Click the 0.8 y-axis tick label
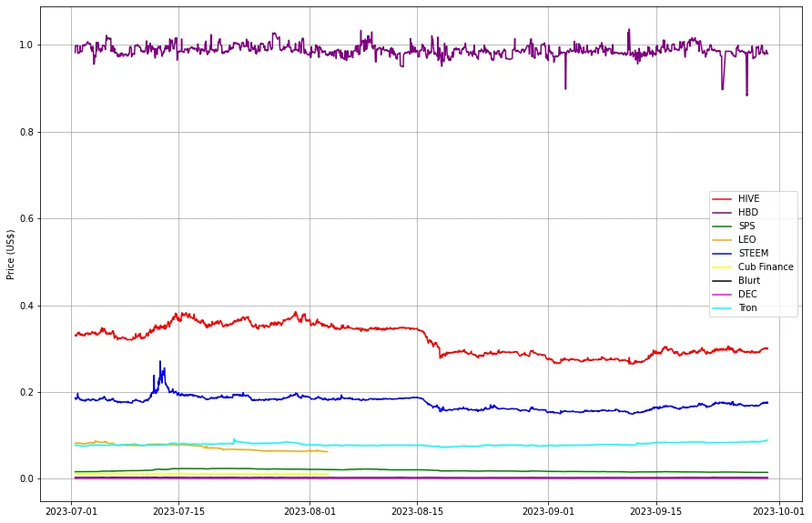Image resolution: width=812 pixels, height=523 pixels. pos(25,132)
